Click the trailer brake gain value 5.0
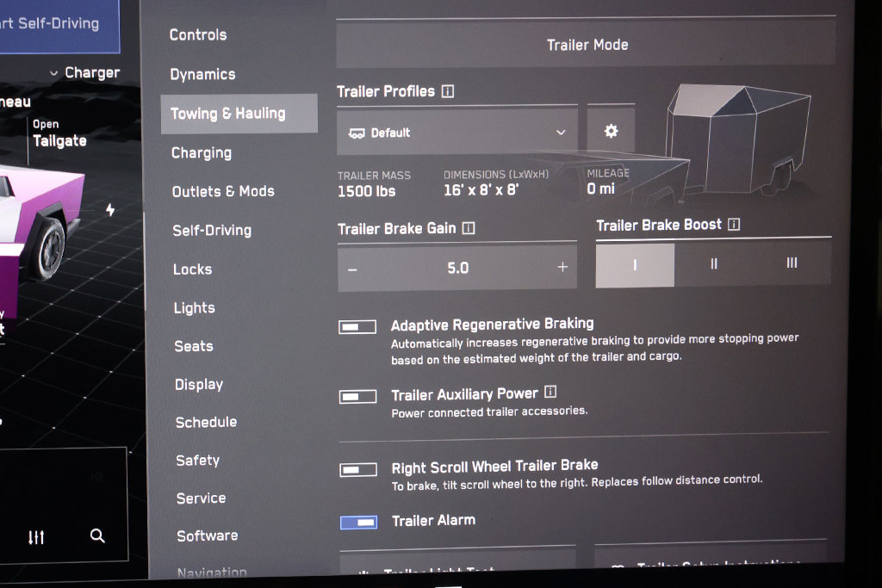Viewport: 882px width, 588px height. pyautogui.click(x=457, y=268)
